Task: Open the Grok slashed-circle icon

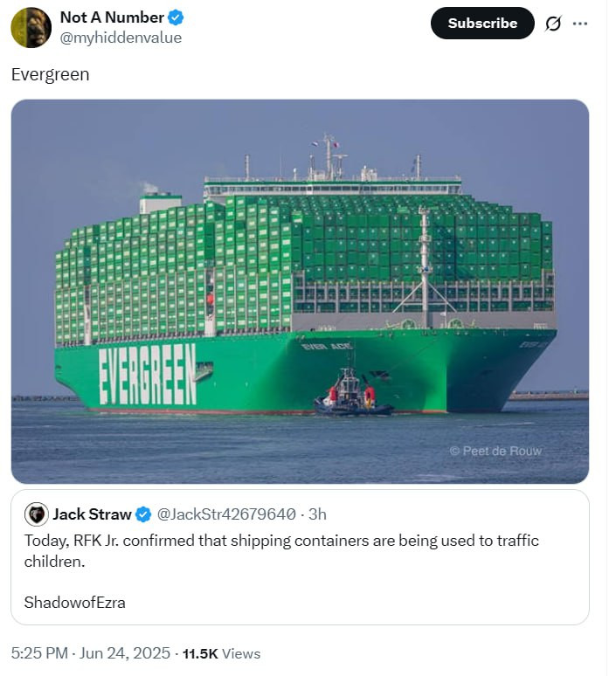Action: click(552, 24)
